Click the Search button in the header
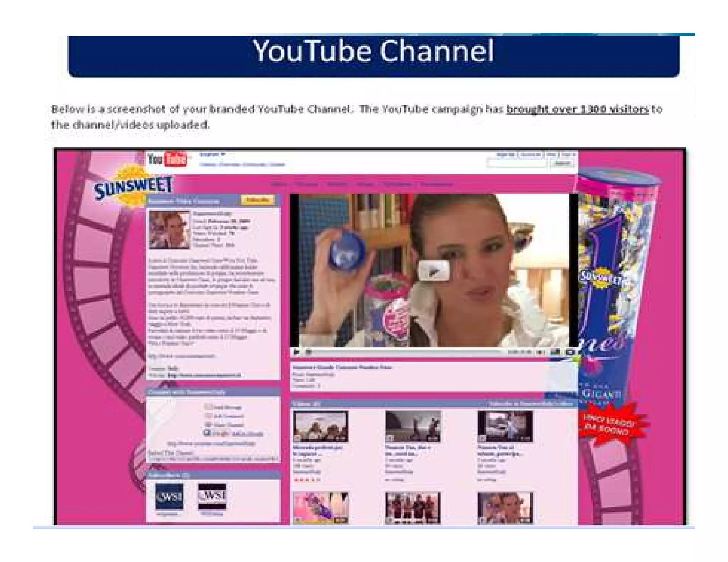728x562 pixels. 562,163
